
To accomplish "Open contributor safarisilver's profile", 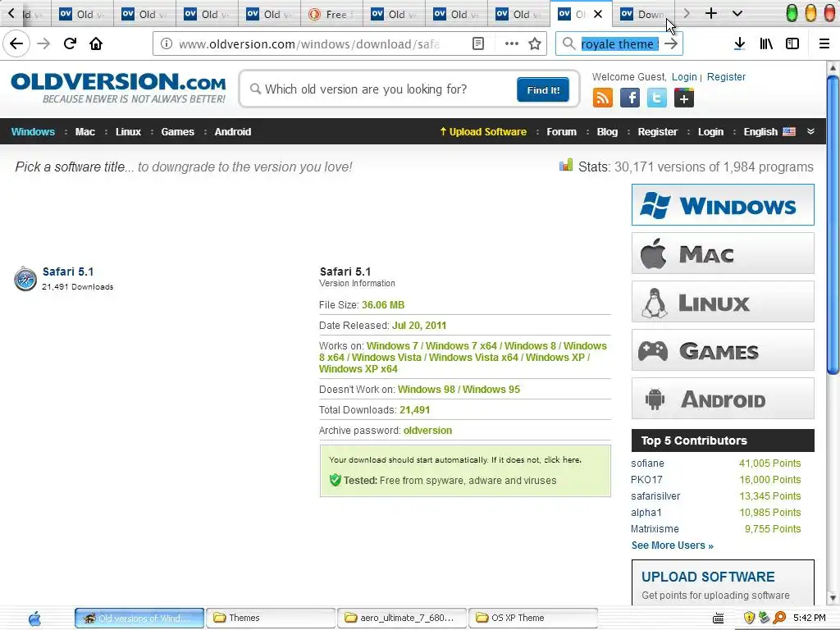I will tap(655, 496).
